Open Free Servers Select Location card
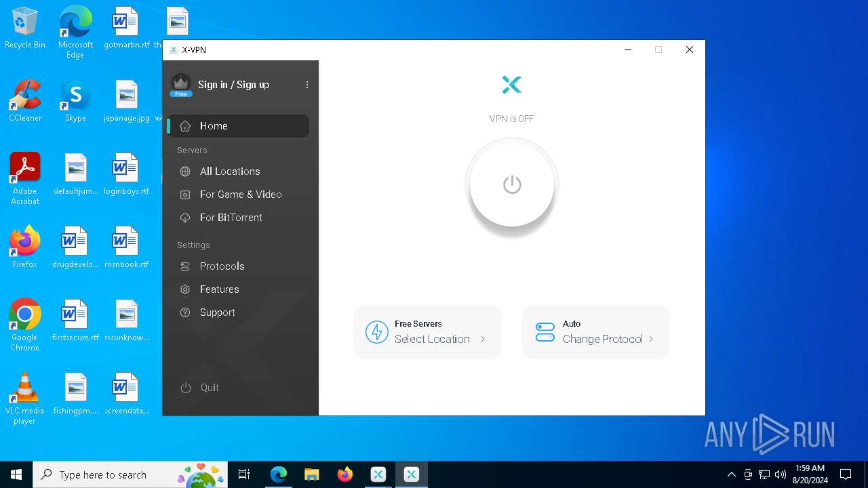The height and width of the screenshot is (488, 868). click(428, 332)
